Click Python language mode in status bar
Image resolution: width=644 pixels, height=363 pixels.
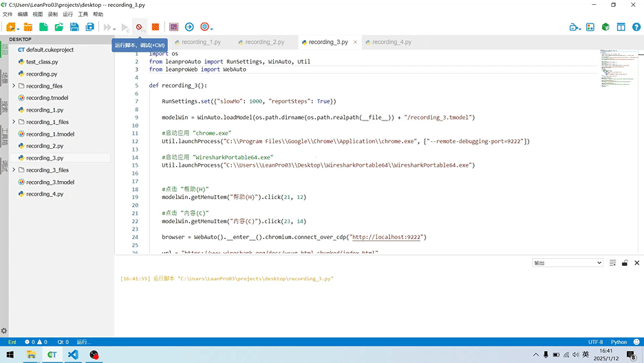pyautogui.click(x=619, y=342)
